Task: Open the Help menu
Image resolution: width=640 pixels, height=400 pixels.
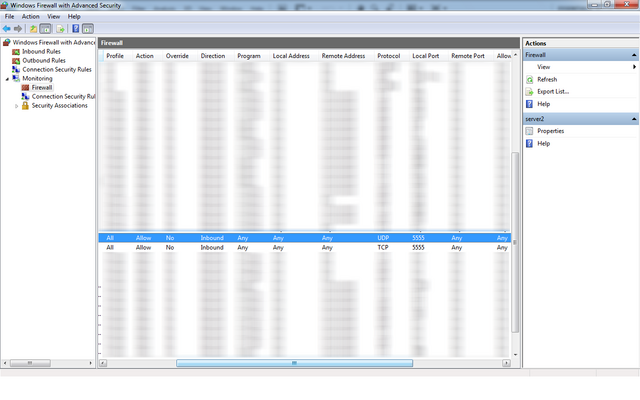Action: (x=74, y=16)
